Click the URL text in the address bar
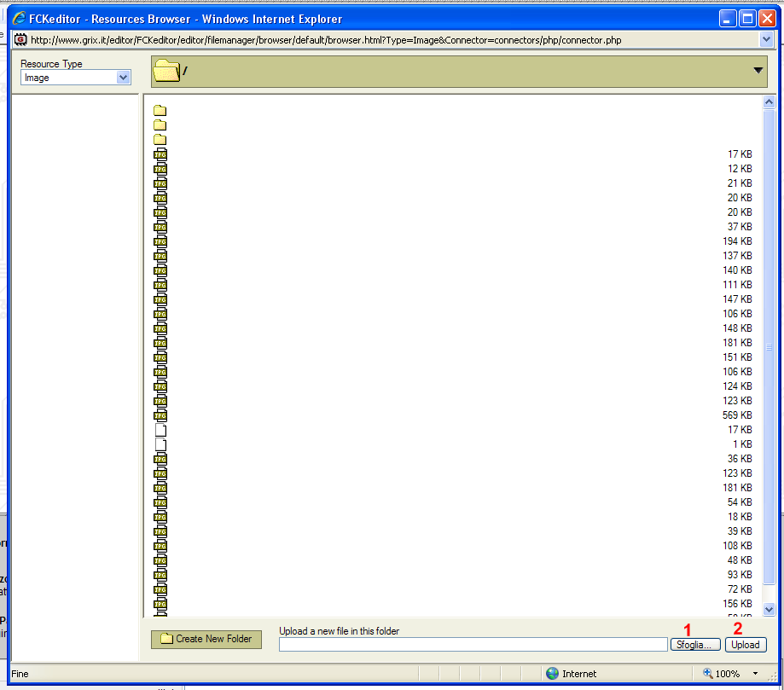Image resolution: width=784 pixels, height=690 pixels. pos(326,40)
